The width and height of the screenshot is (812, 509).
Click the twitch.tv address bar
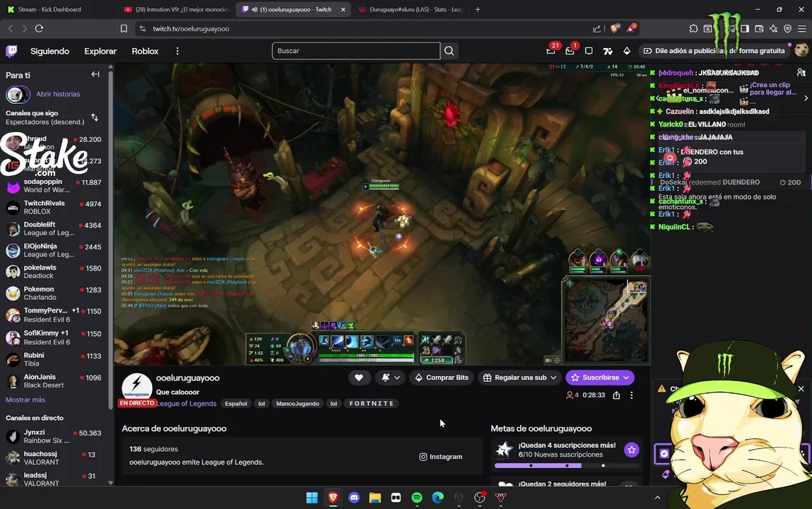tap(363, 28)
